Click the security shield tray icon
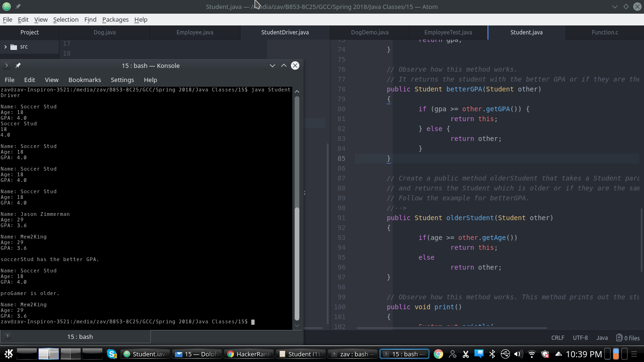The height and width of the screenshot is (362, 644). (x=545, y=354)
